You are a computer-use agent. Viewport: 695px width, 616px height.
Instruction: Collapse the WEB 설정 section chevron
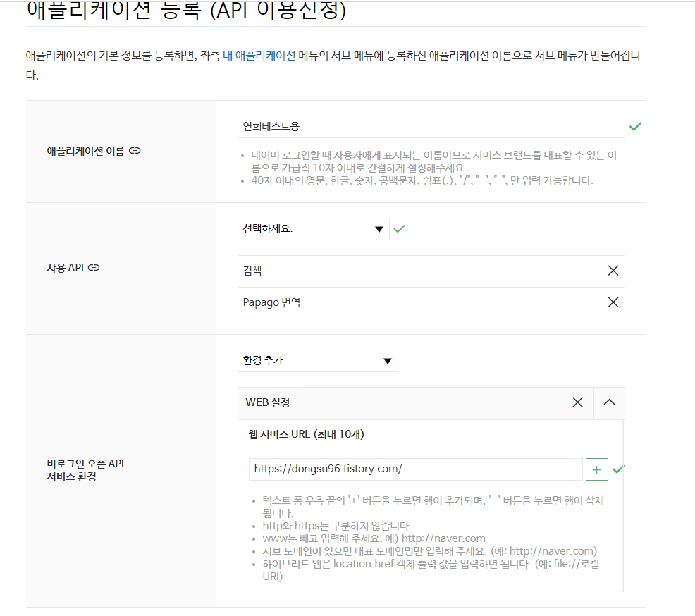(x=610, y=402)
